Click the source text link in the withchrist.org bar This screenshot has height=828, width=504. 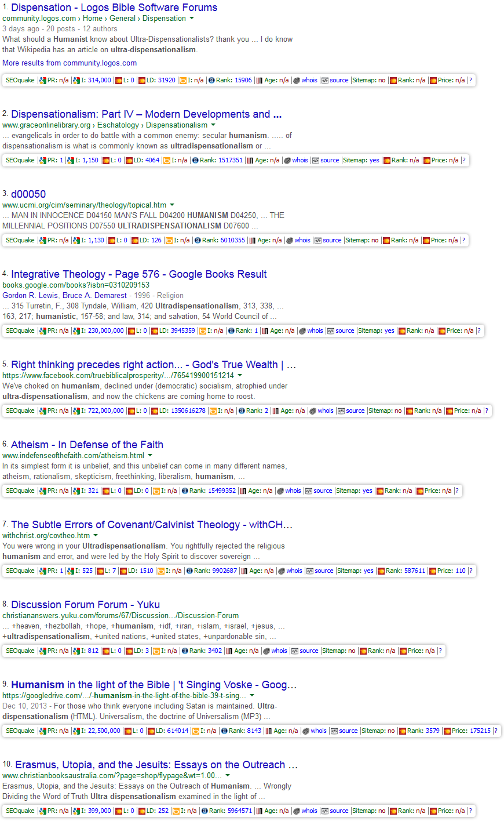click(324, 571)
